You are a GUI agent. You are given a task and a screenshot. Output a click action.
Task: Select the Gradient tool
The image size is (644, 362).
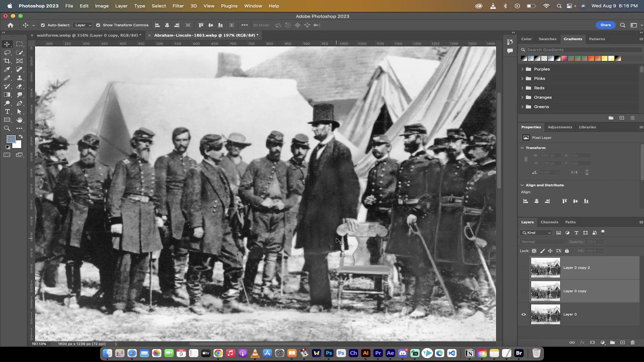pyautogui.click(x=7, y=95)
